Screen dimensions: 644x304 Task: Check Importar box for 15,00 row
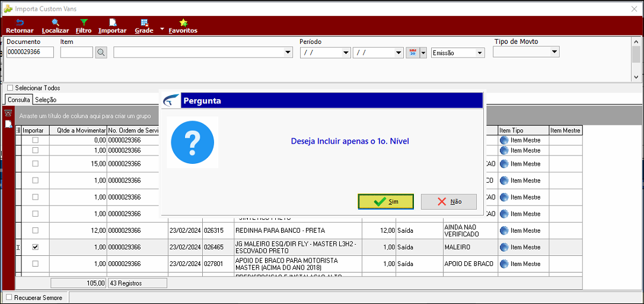[x=36, y=164]
